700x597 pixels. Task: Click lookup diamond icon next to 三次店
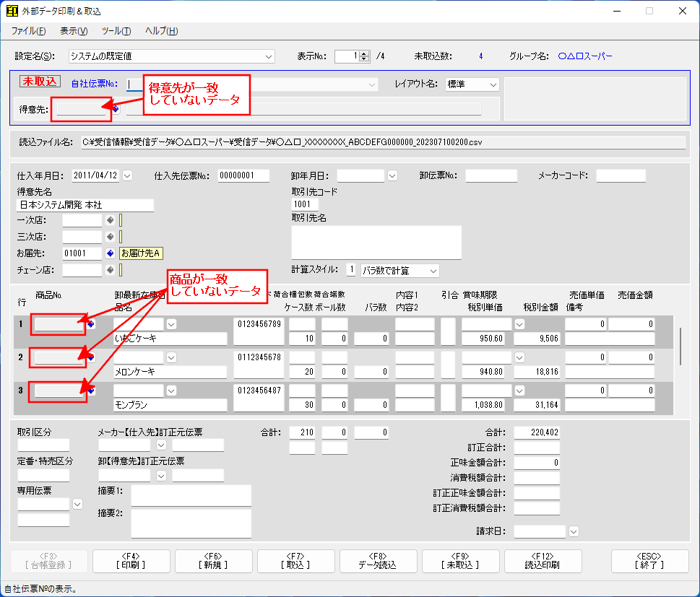pyautogui.click(x=111, y=237)
